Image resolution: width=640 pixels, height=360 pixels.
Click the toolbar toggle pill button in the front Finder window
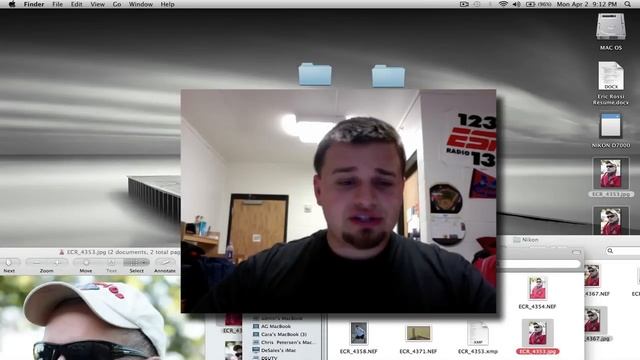576,253
